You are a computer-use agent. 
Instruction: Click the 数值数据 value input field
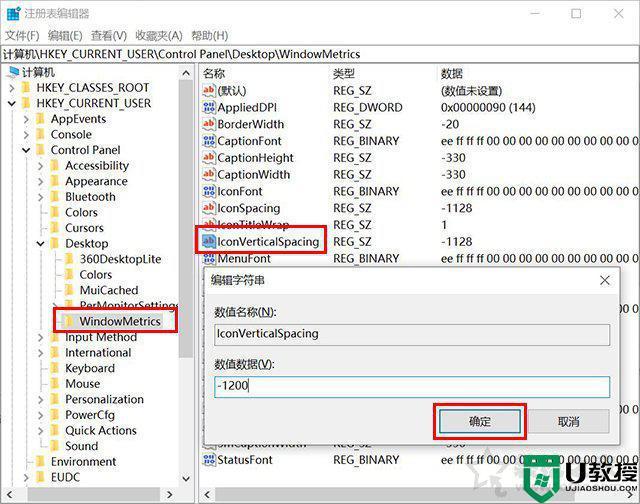[x=412, y=386]
